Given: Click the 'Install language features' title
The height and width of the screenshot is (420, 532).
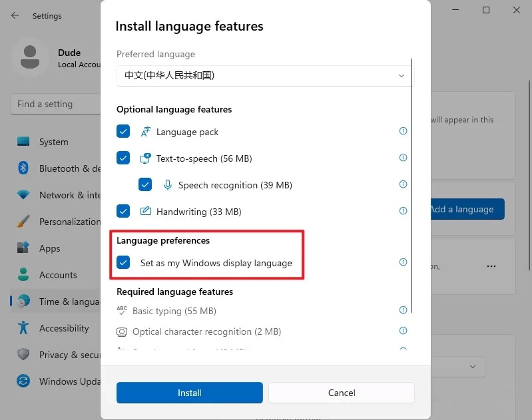Looking at the screenshot, I should point(189,26).
